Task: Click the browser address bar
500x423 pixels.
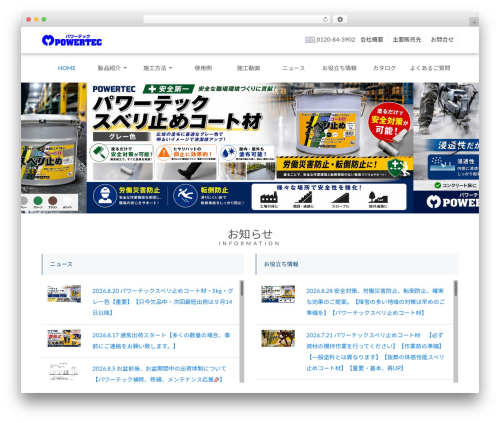Action: point(237,19)
